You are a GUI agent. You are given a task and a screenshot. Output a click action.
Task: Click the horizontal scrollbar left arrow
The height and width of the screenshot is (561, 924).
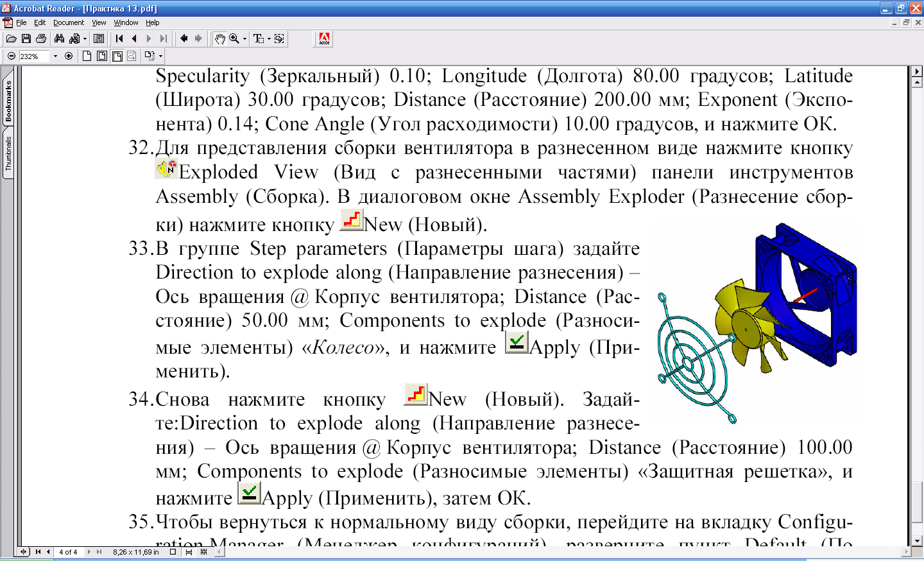[219, 551]
